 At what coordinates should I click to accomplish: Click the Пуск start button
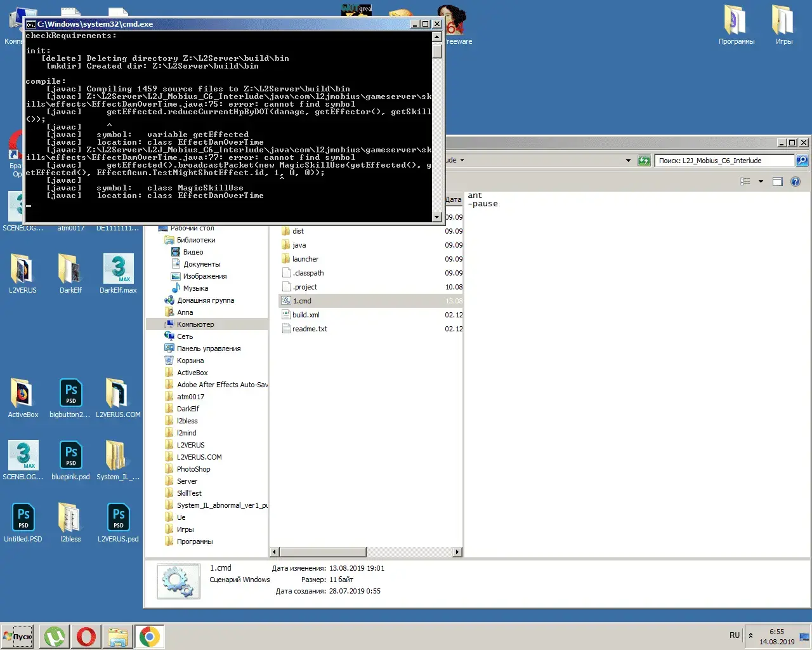18,637
